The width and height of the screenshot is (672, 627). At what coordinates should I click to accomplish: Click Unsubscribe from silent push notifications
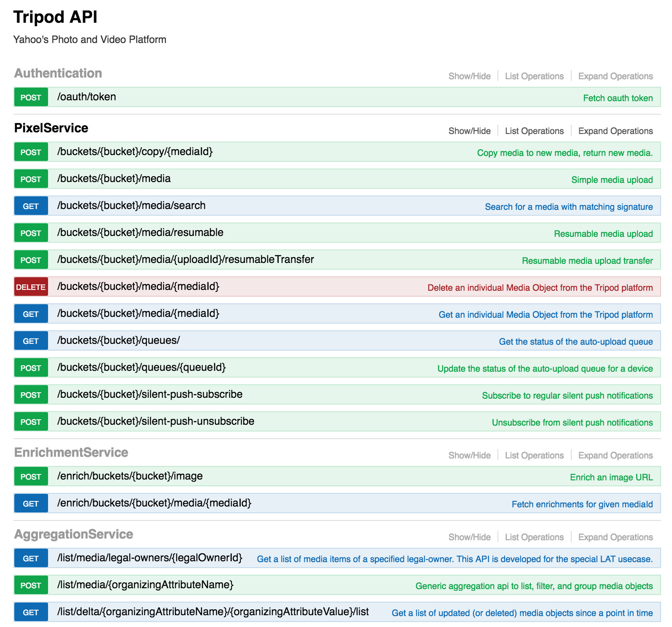click(x=572, y=423)
